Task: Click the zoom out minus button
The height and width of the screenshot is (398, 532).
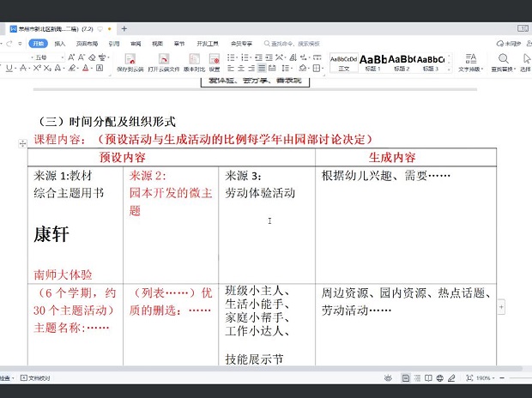Action: tap(502, 378)
